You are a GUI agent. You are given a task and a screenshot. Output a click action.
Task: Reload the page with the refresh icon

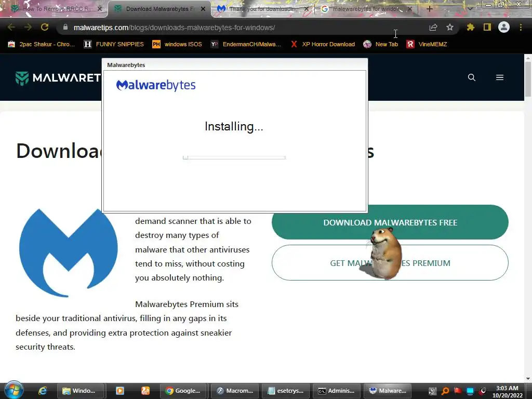45,27
